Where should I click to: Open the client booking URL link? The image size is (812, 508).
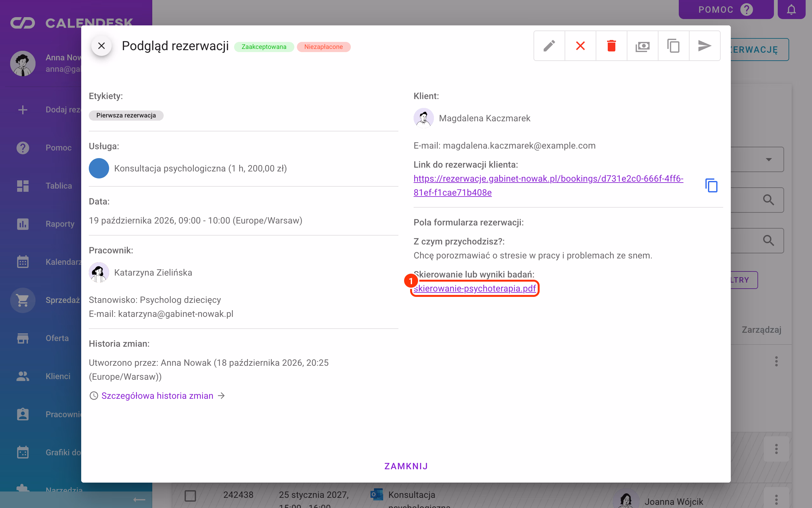coord(548,185)
